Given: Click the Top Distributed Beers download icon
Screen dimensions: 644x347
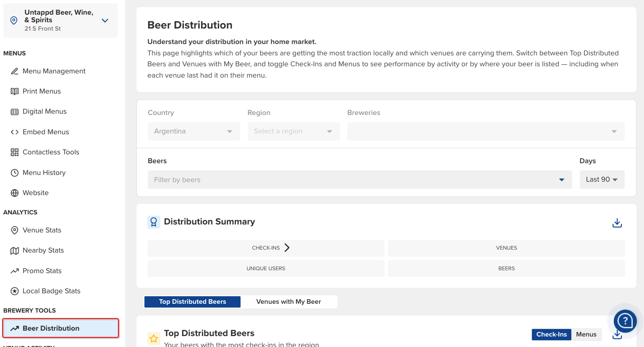Looking at the screenshot, I should [x=617, y=335].
